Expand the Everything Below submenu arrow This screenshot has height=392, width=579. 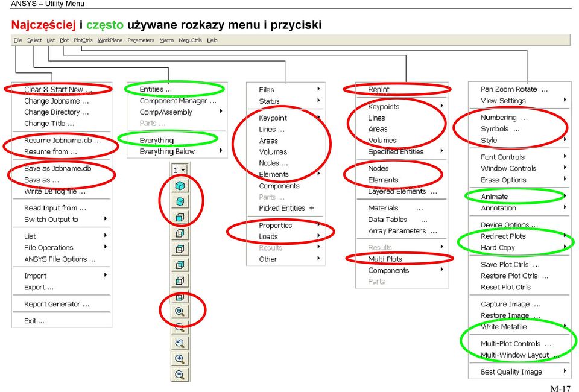221,151
